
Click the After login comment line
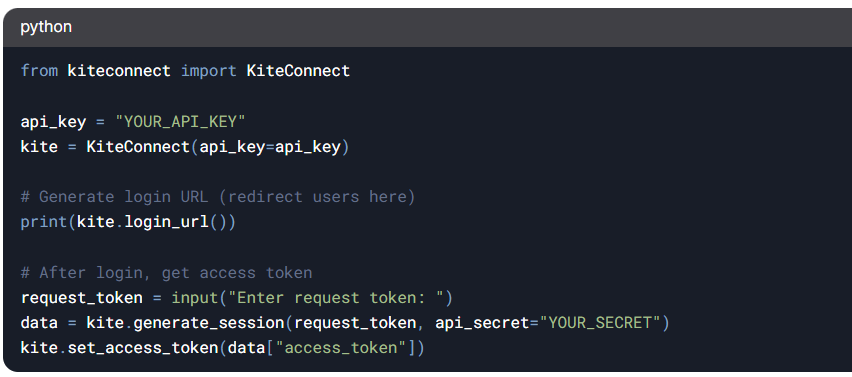tap(166, 273)
